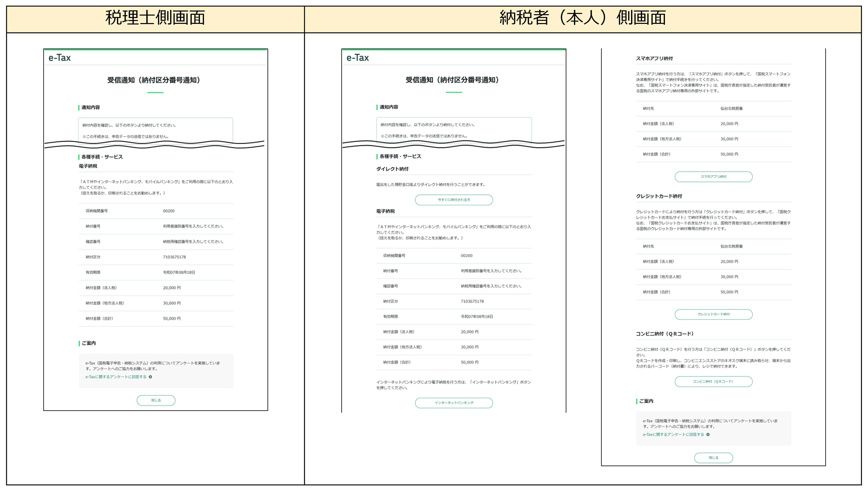Image resolution: width=868 pixels, height=491 pixels.
Task: Click the e-Tax logo in 税理士側画面
Action: click(x=60, y=58)
